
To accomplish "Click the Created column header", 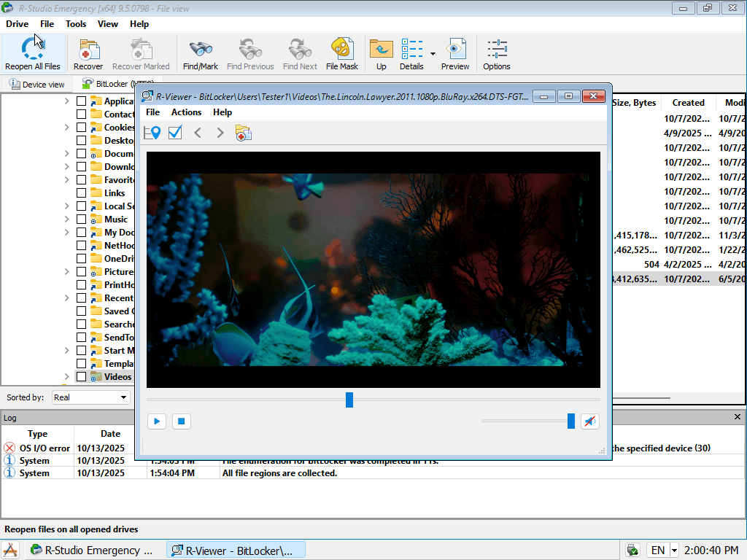I will (688, 103).
